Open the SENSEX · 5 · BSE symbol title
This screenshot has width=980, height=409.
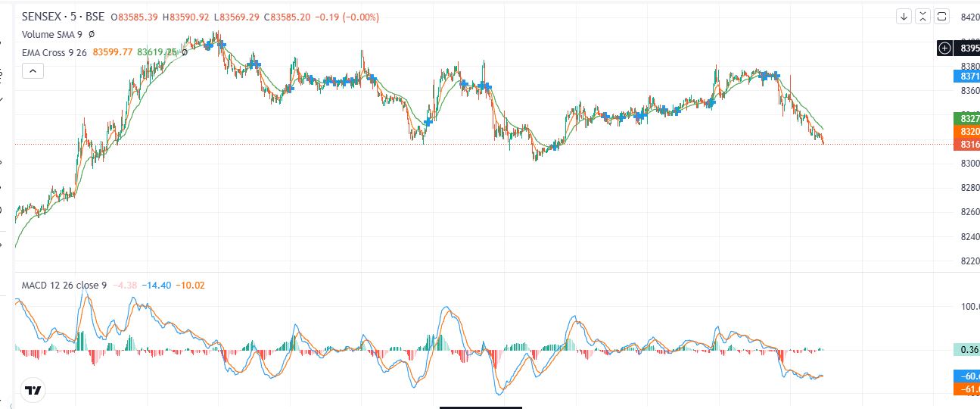(x=64, y=17)
